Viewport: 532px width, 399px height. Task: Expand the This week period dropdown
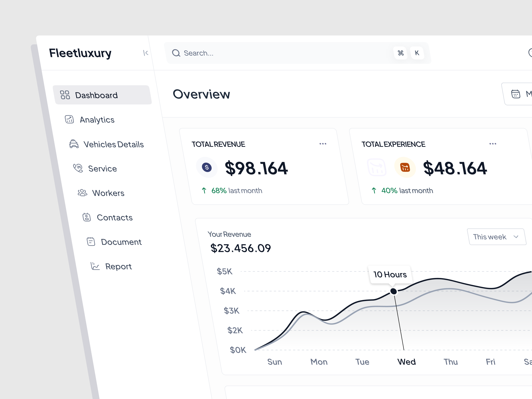497,237
